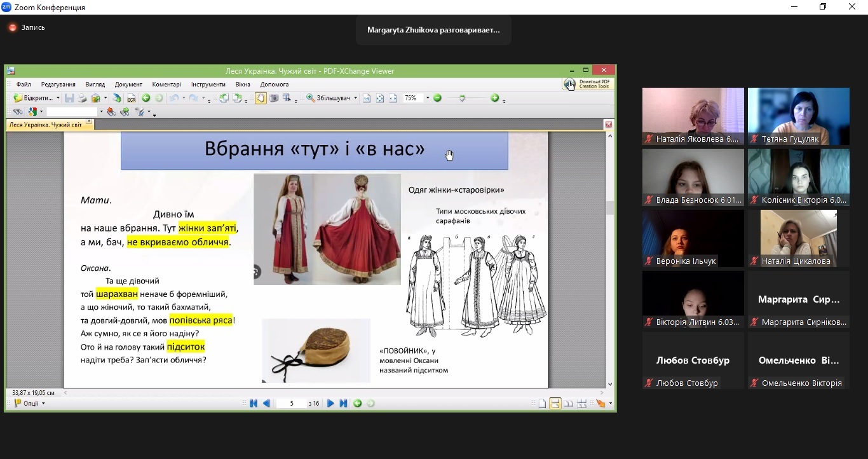Click the page number input field

[292, 403]
